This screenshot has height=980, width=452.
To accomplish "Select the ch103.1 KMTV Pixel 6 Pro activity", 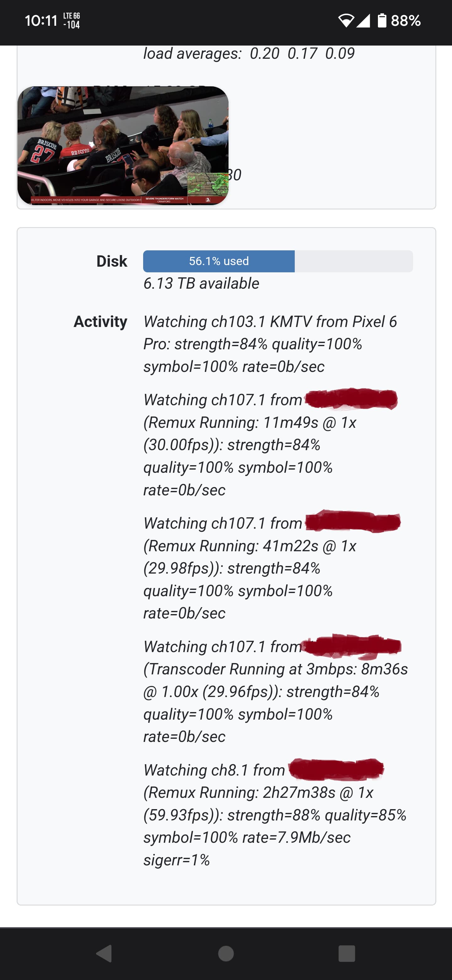I will point(270,344).
